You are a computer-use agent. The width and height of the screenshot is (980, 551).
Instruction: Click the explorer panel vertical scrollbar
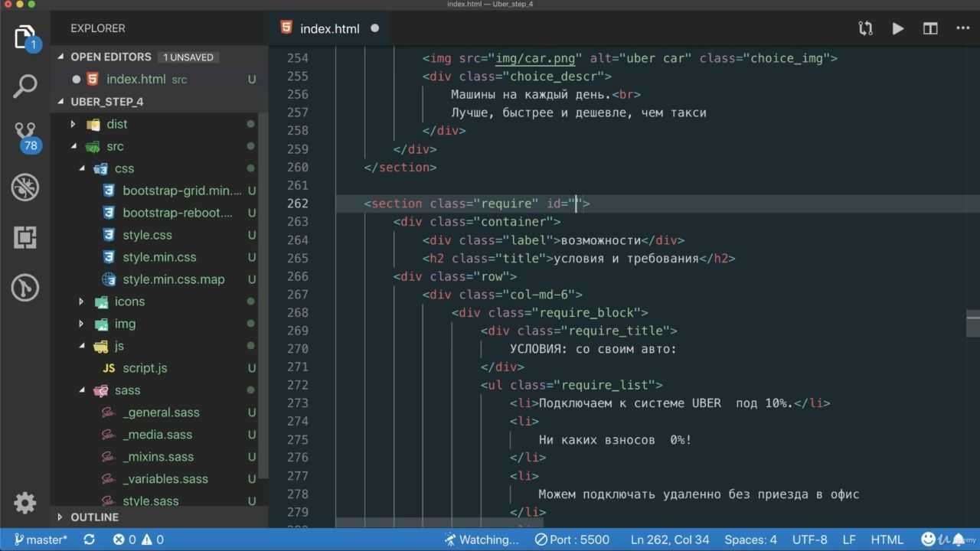(263, 295)
